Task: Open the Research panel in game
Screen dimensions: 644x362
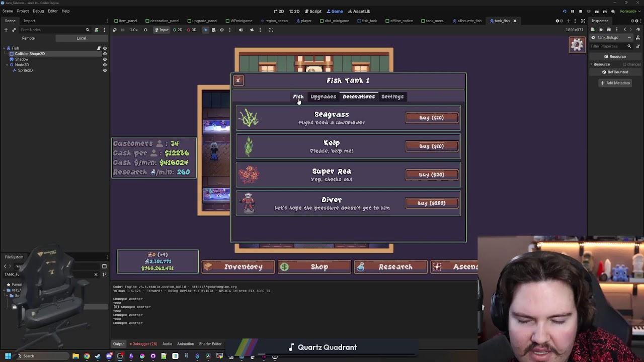Action: (x=390, y=267)
